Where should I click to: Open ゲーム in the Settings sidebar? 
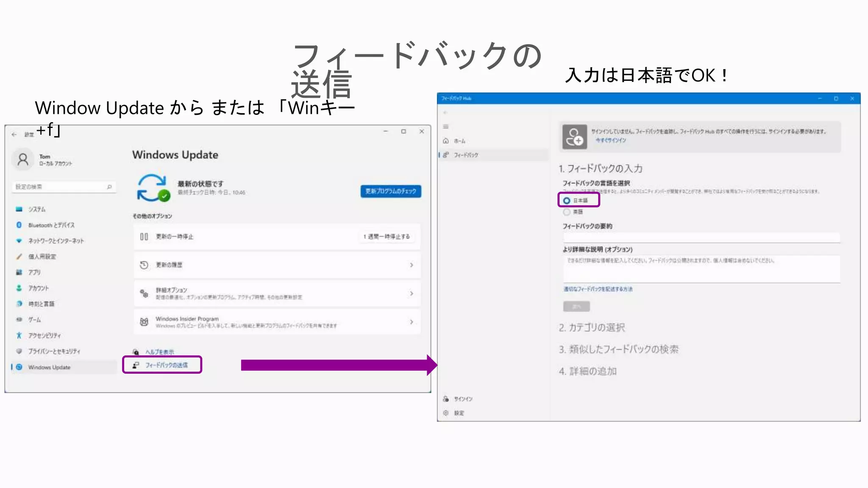tap(34, 319)
